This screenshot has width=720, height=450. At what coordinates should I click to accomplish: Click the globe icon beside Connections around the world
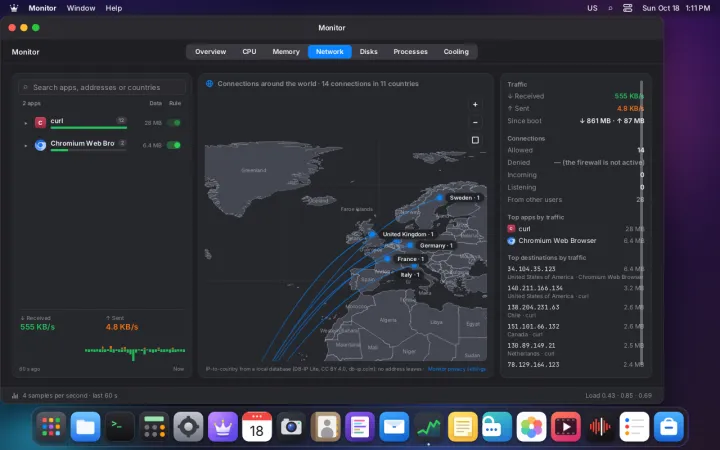click(209, 84)
